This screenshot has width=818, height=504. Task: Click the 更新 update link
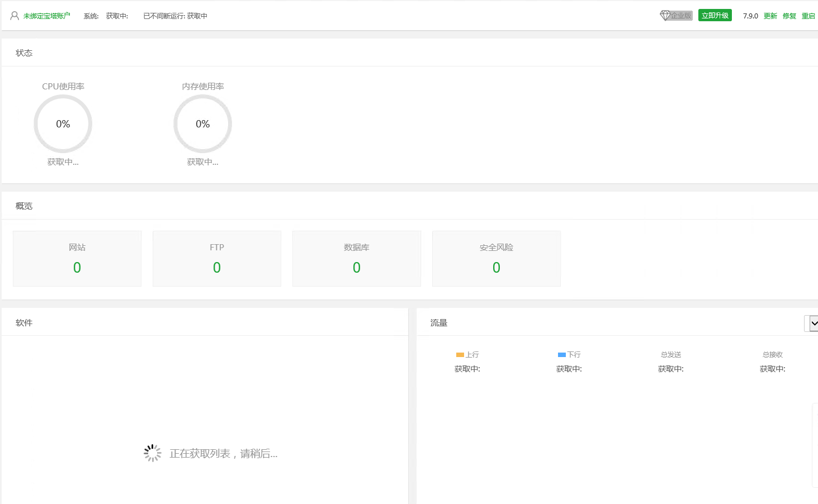pyautogui.click(x=770, y=16)
